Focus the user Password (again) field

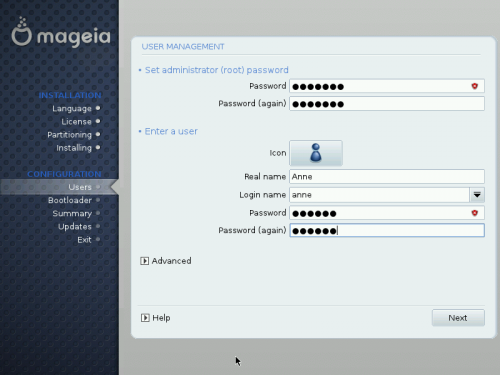(x=387, y=230)
